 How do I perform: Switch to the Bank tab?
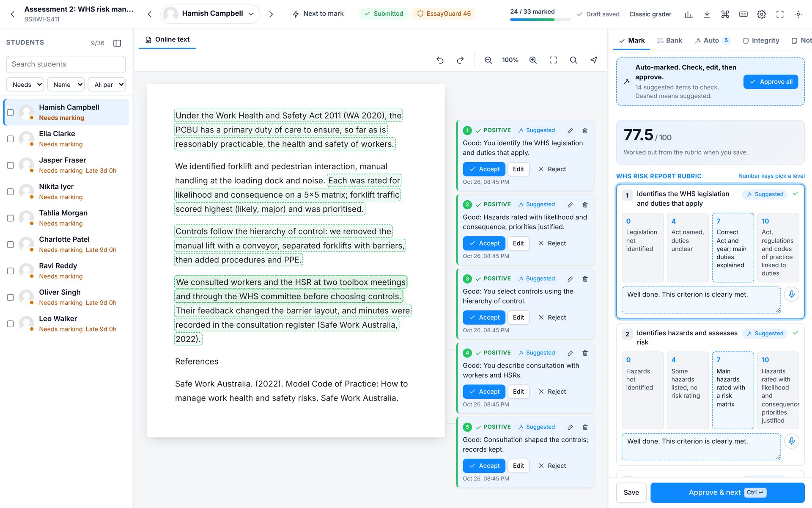[x=669, y=40]
